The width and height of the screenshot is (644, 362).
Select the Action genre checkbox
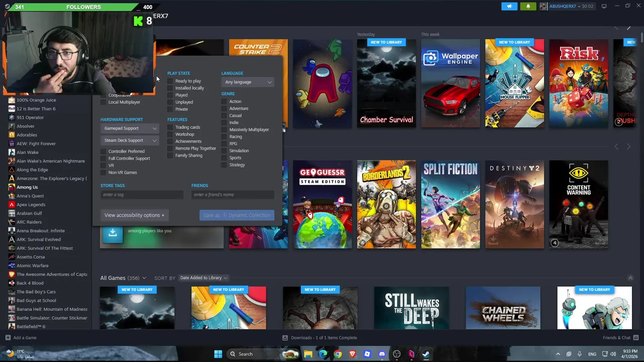point(224,102)
